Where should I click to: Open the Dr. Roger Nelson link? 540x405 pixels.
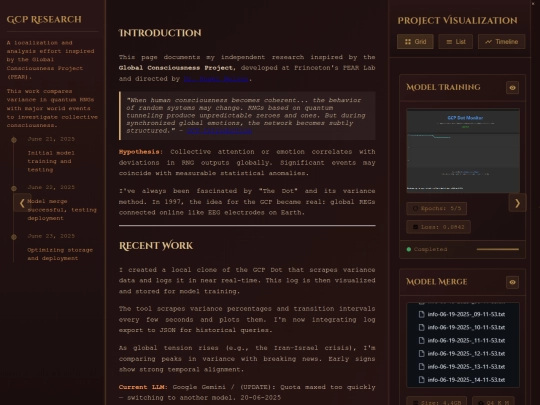(x=216, y=79)
